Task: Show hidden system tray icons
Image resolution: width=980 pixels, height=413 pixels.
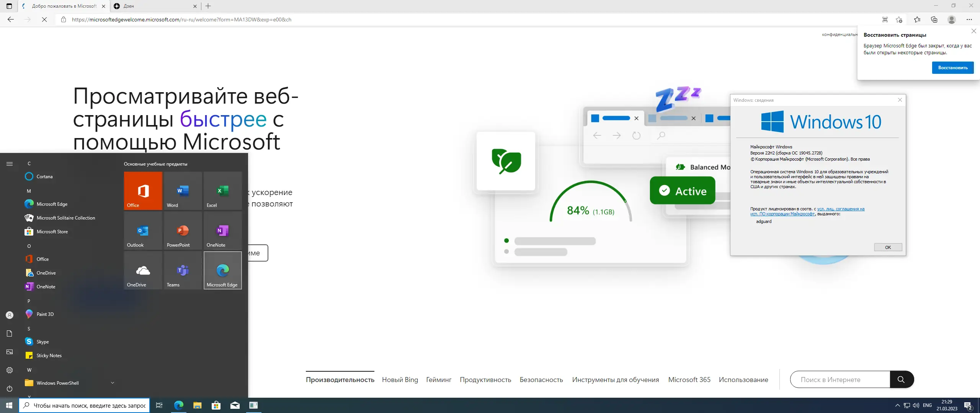Action: [897, 405]
